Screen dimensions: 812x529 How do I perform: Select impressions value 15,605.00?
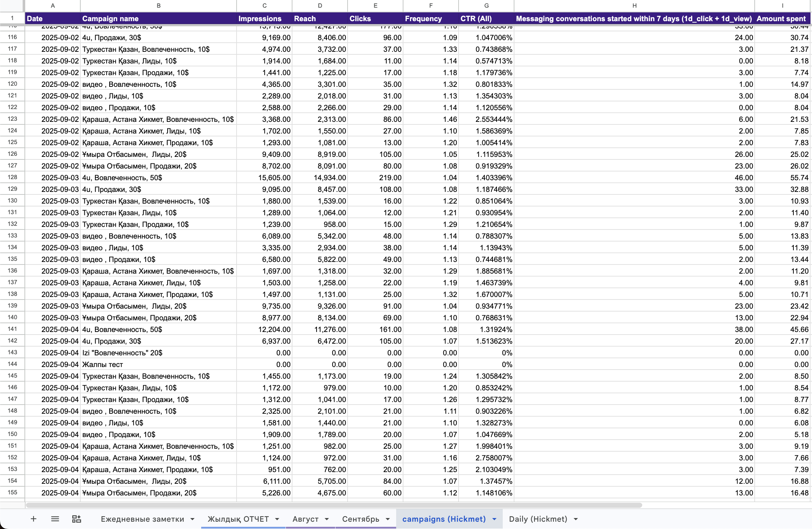[x=264, y=178]
